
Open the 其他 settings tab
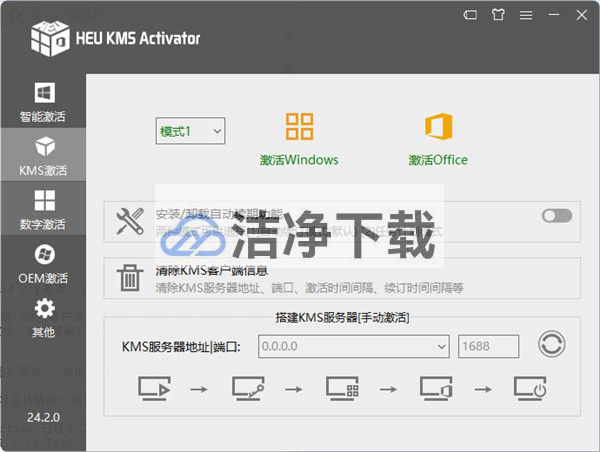coord(43,318)
